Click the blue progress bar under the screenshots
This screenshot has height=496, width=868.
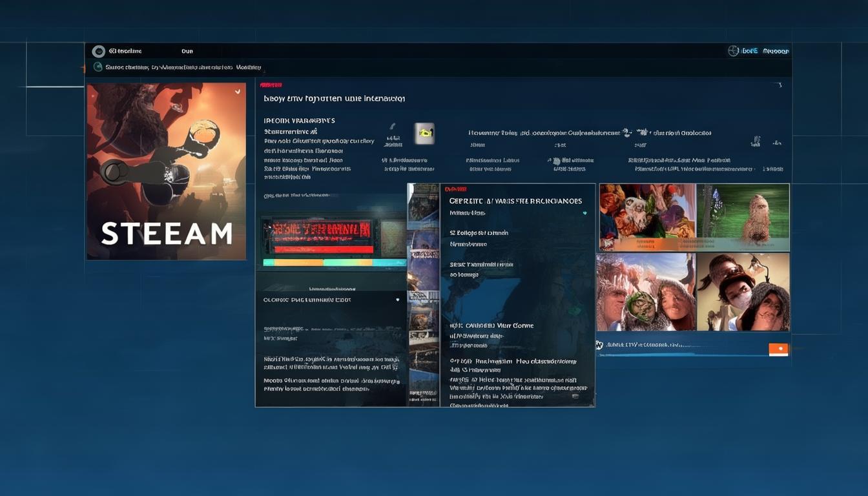coord(681,354)
